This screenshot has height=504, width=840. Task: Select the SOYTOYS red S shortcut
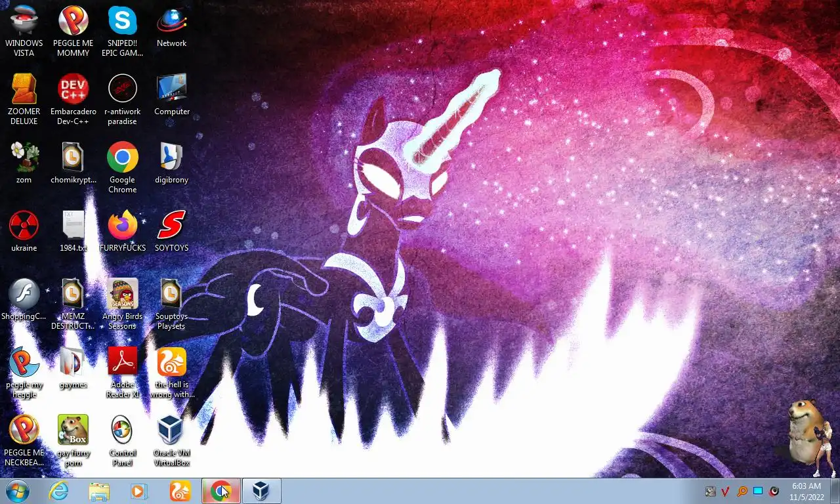pos(172,231)
